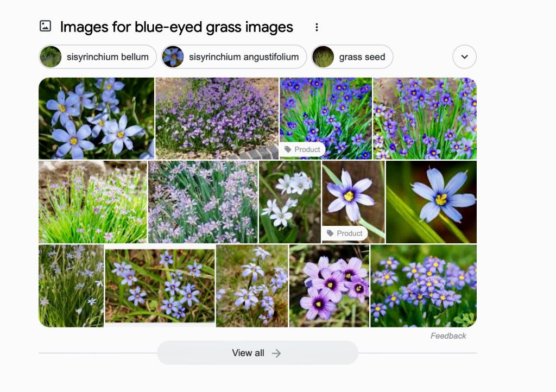Screen dimensions: 556x392
Task: Click the arrow icon in View all
Action: [276, 353]
